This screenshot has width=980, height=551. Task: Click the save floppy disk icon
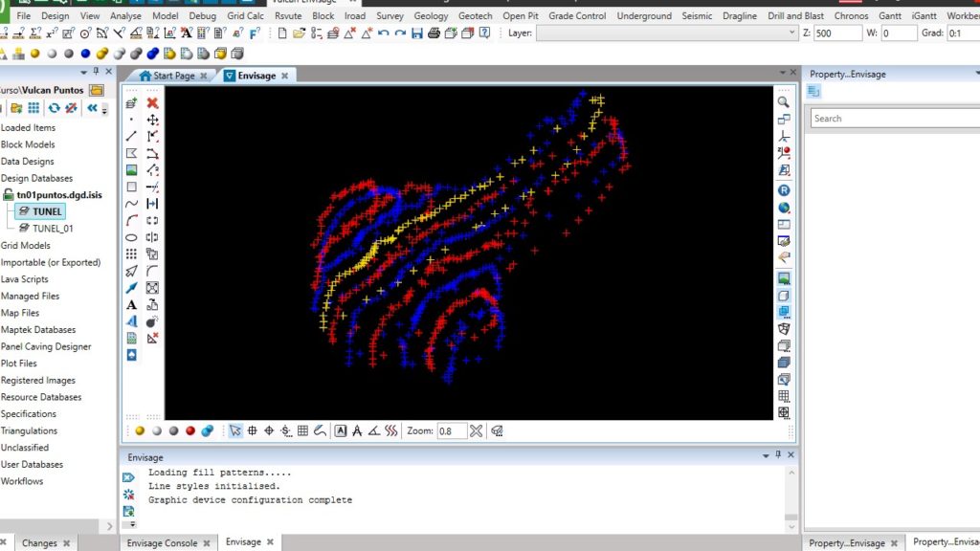(x=417, y=33)
